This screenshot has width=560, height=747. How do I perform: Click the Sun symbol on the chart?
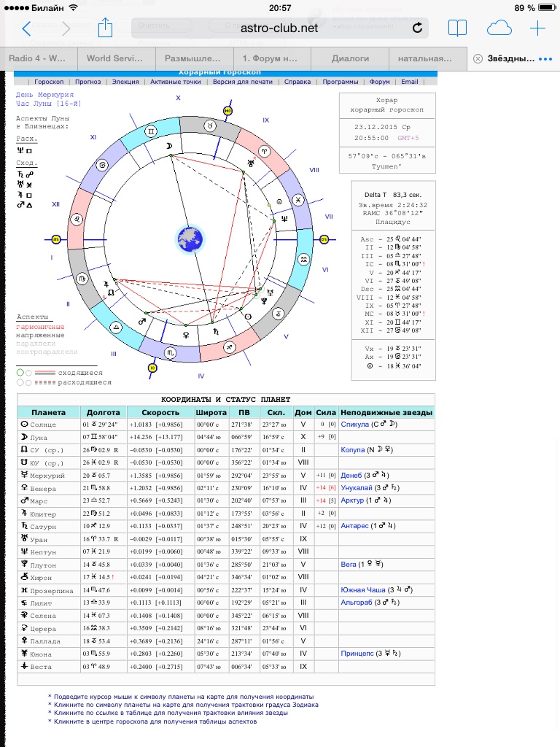(248, 317)
